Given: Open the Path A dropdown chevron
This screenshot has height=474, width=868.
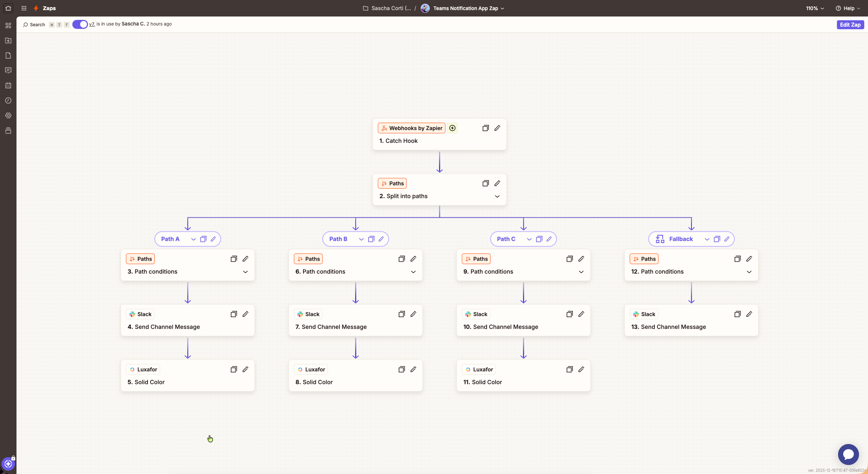Looking at the screenshot, I should coord(193,239).
